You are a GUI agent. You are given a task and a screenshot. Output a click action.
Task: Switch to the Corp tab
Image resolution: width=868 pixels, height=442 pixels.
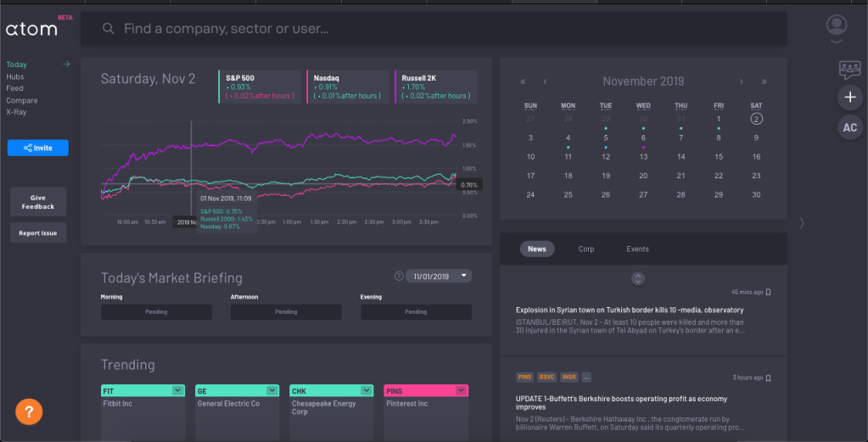pyautogui.click(x=586, y=249)
